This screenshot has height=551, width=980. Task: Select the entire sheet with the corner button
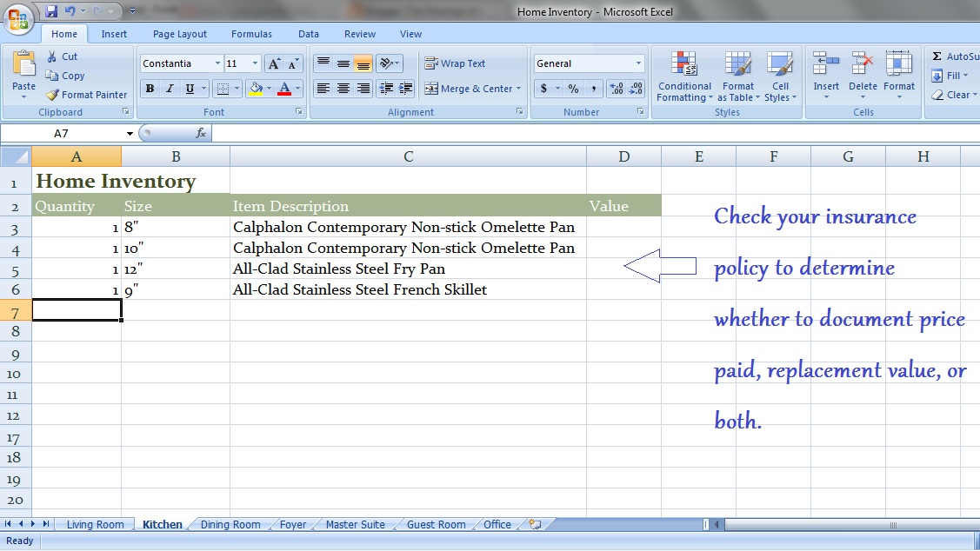17,156
